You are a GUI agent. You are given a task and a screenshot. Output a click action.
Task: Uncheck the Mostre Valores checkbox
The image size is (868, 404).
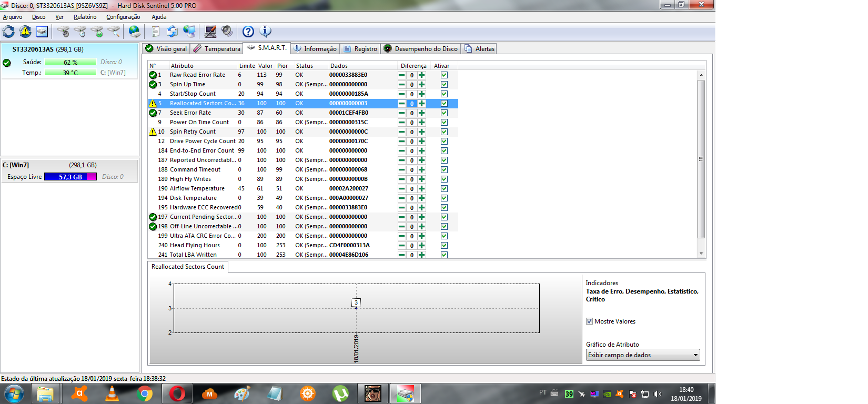[x=589, y=321]
